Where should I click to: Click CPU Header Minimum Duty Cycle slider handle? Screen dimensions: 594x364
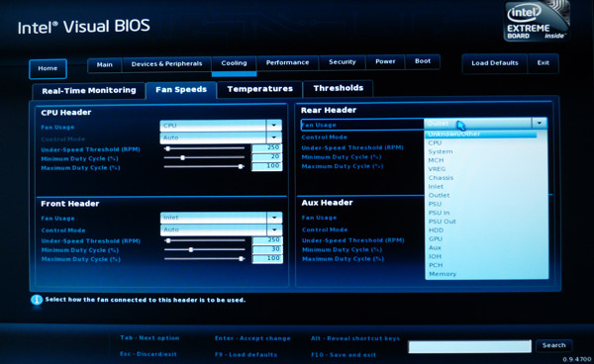[x=182, y=157]
